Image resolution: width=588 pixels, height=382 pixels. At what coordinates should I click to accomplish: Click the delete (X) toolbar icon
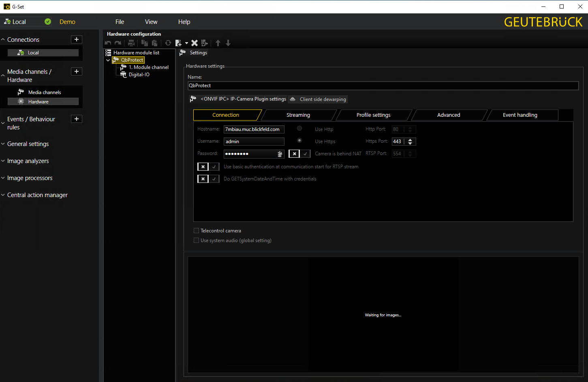click(195, 43)
